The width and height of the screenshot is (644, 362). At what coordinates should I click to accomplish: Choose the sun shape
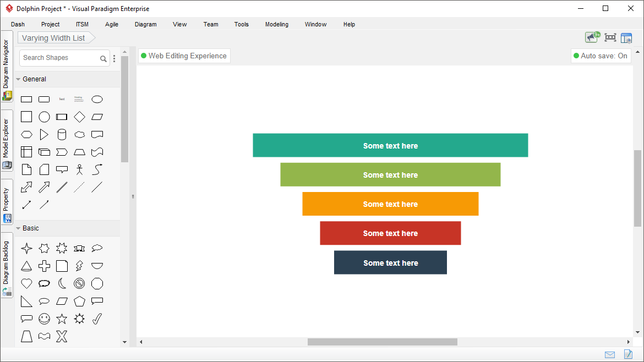[79, 319]
